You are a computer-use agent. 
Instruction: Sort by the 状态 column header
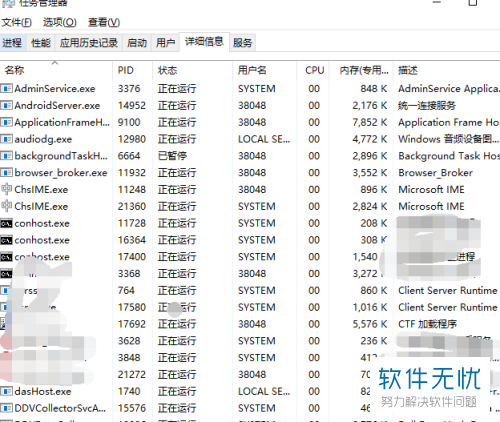point(192,70)
